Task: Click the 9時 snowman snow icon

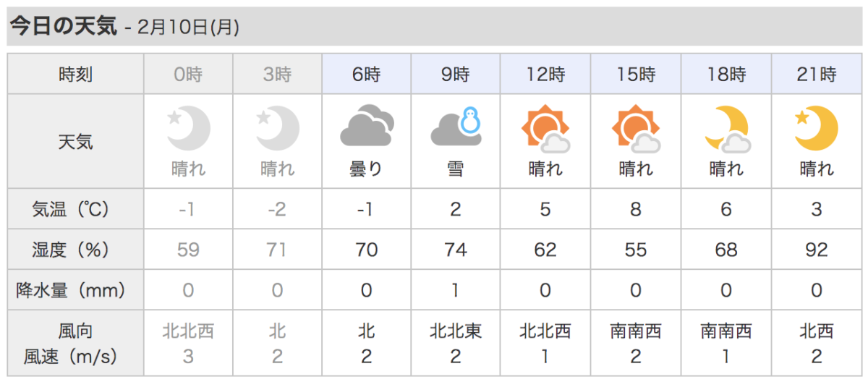Action: [456, 127]
